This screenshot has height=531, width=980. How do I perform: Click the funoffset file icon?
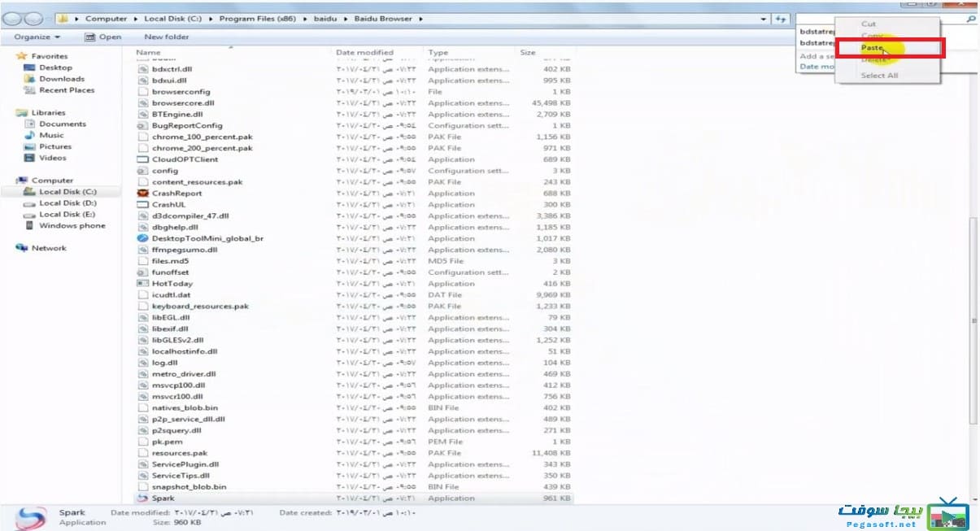point(142,272)
